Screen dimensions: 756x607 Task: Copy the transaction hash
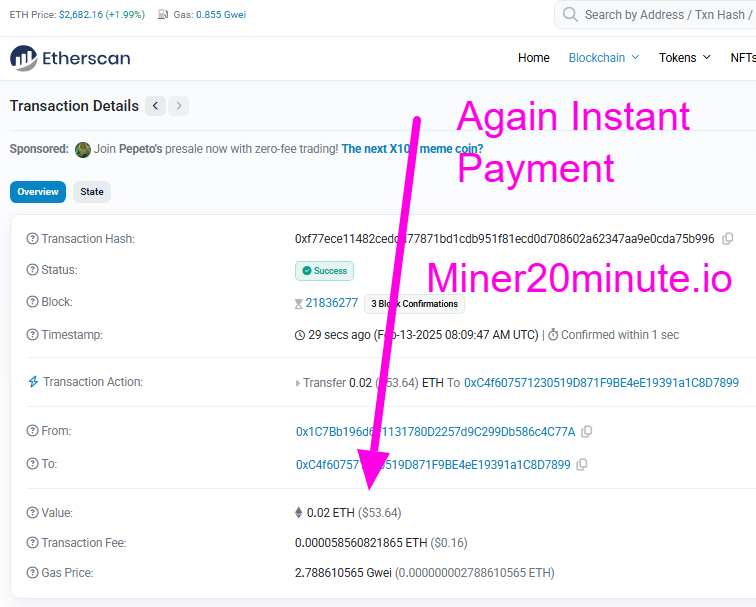pyautogui.click(x=728, y=239)
